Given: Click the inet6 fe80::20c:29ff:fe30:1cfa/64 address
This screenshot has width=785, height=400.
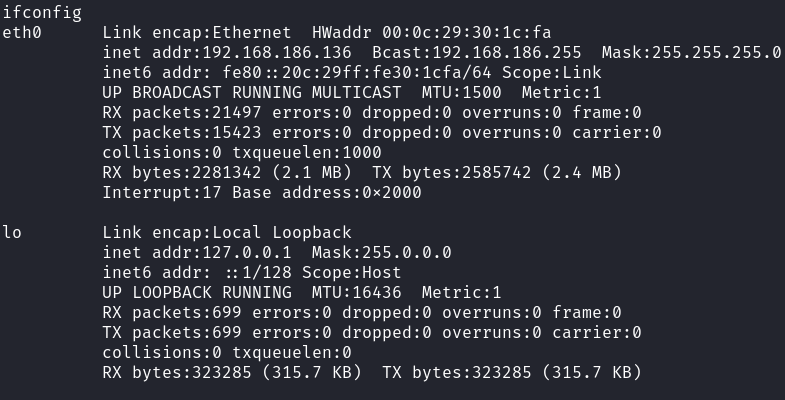Looking at the screenshot, I should tap(357, 73).
